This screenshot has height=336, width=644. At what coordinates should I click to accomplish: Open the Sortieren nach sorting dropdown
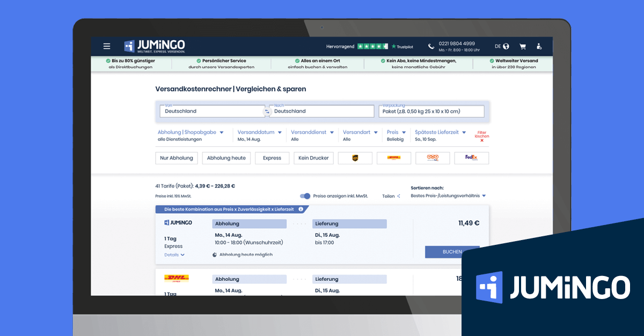(x=448, y=196)
